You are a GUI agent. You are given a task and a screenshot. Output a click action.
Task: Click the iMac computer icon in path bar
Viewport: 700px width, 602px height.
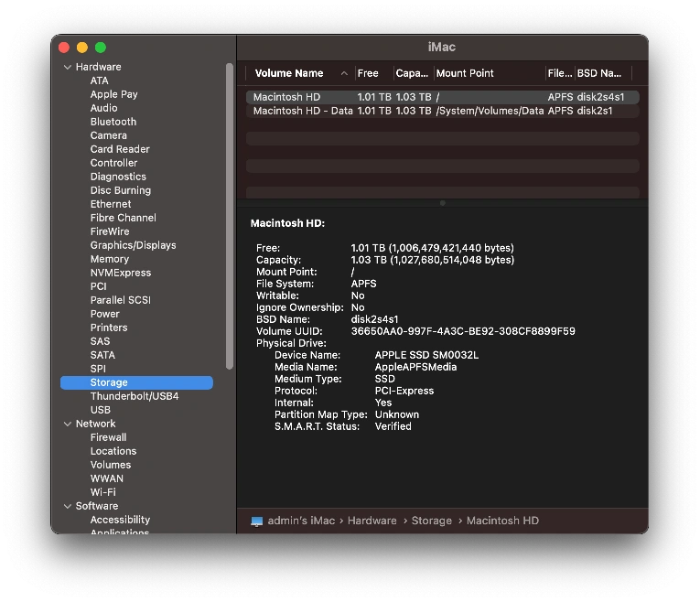pyautogui.click(x=257, y=521)
